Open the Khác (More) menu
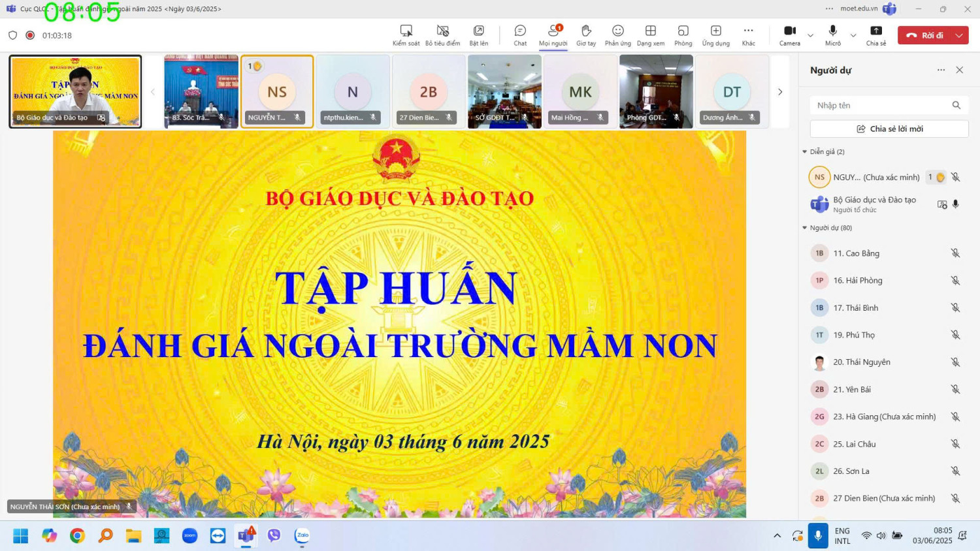The width and height of the screenshot is (980, 551). pyautogui.click(x=748, y=35)
